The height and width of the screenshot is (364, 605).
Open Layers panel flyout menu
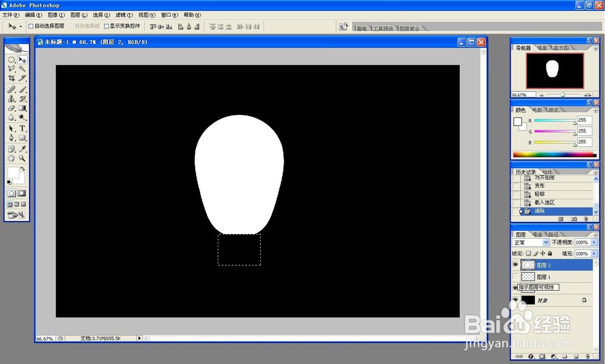[595, 235]
